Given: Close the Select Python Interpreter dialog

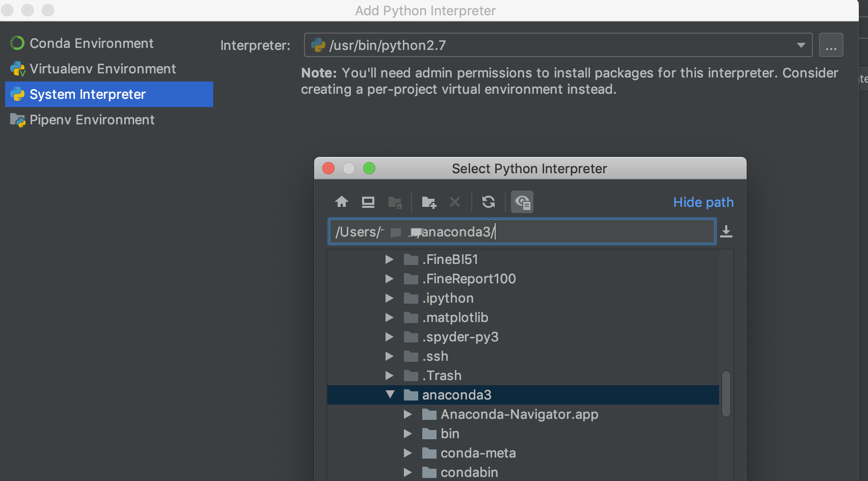Looking at the screenshot, I should point(328,168).
